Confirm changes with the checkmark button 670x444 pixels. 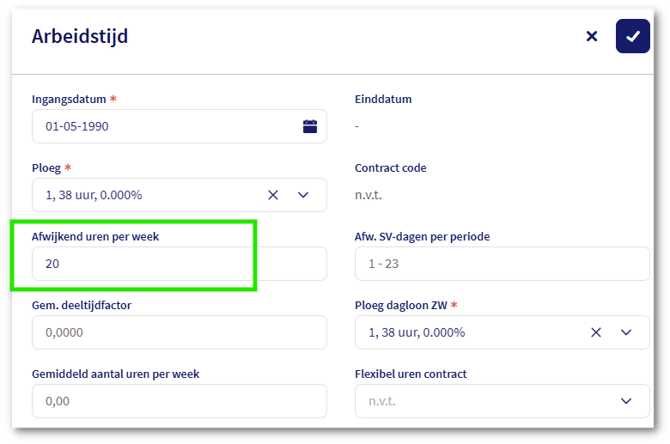632,36
